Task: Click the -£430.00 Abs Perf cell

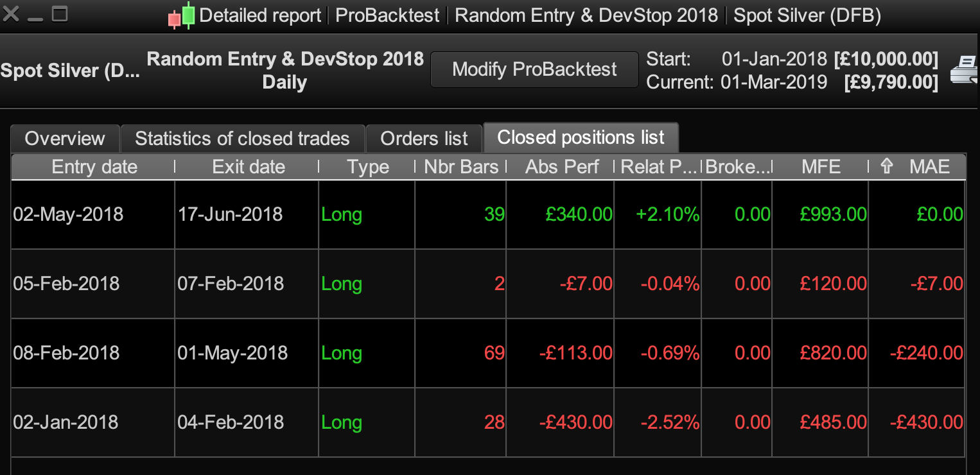Action: [575, 422]
